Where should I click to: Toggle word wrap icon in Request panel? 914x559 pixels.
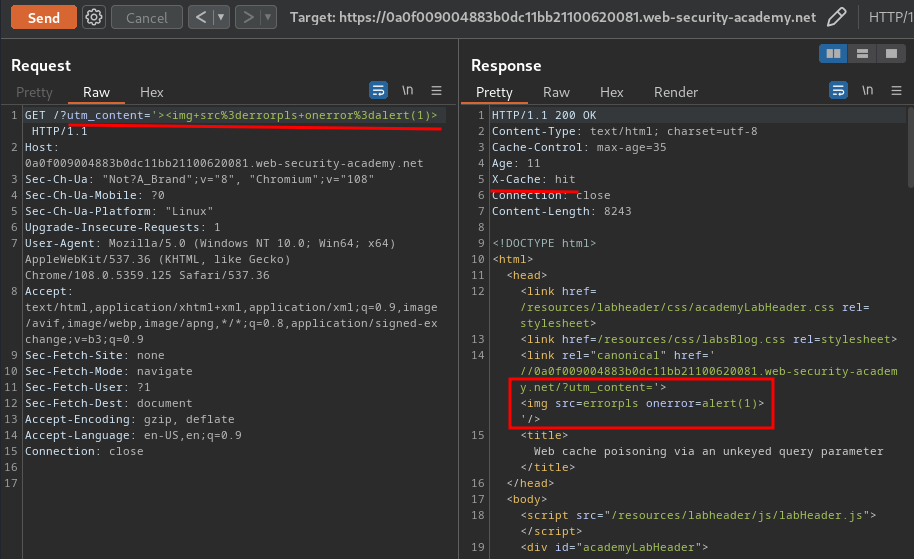tap(378, 90)
